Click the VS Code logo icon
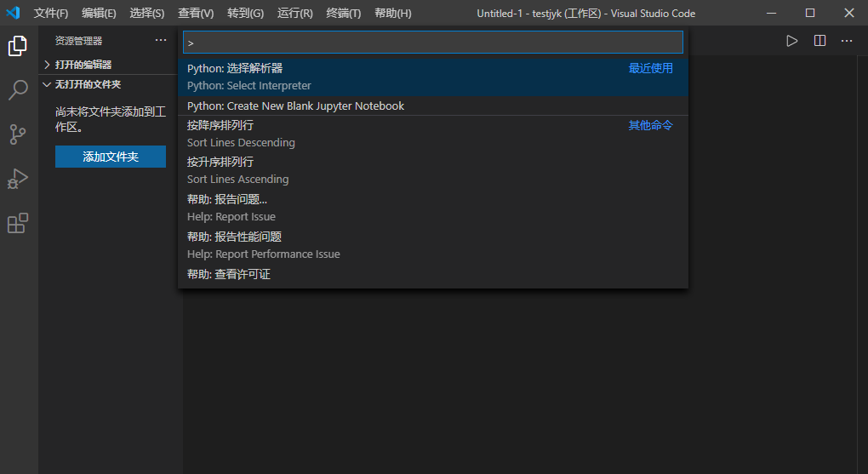Image resolution: width=868 pixels, height=474 pixels. click(13, 12)
